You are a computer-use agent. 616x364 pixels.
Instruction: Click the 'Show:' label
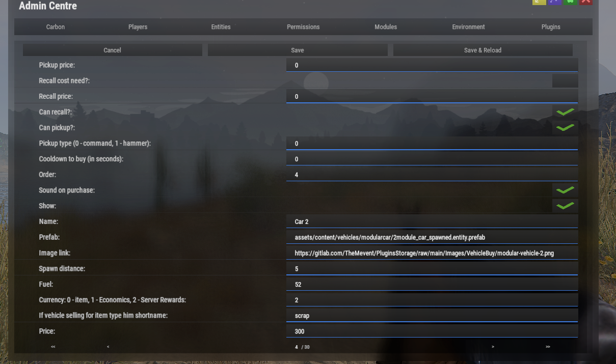pos(47,206)
